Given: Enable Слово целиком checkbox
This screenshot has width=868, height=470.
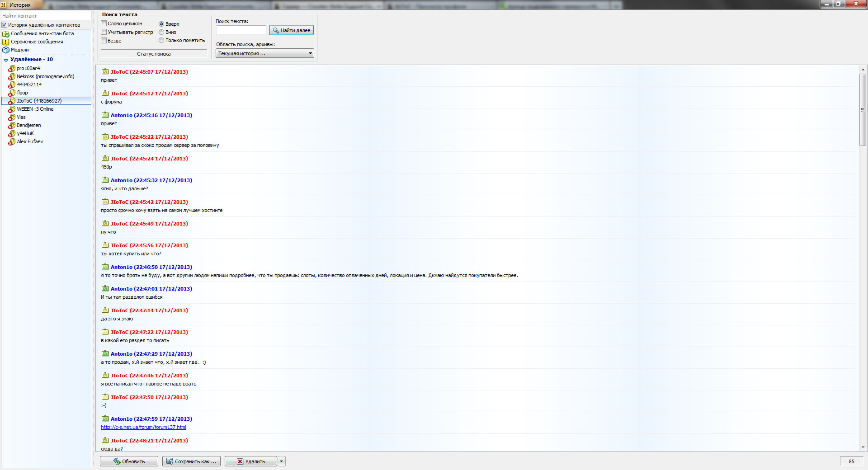Looking at the screenshot, I should coord(104,23).
